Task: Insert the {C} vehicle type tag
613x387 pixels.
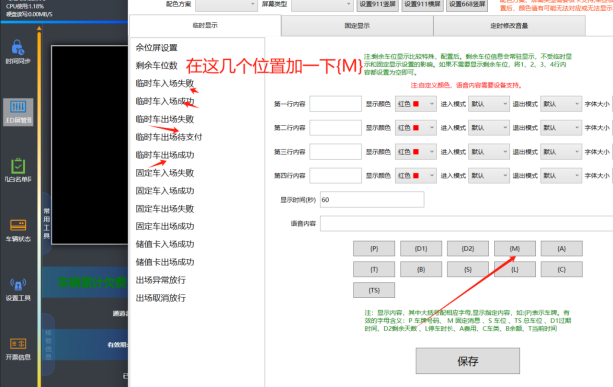Action: click(561, 269)
